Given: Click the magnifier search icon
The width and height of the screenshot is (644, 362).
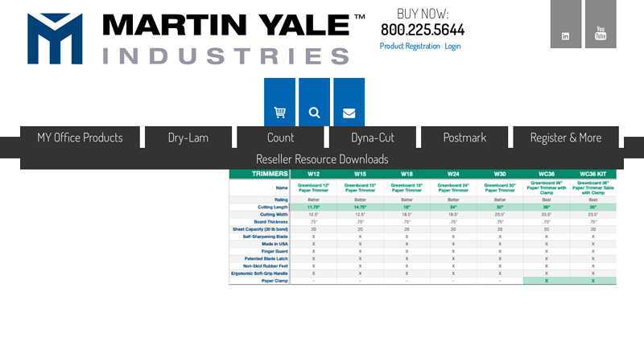Looking at the screenshot, I should (x=314, y=102).
